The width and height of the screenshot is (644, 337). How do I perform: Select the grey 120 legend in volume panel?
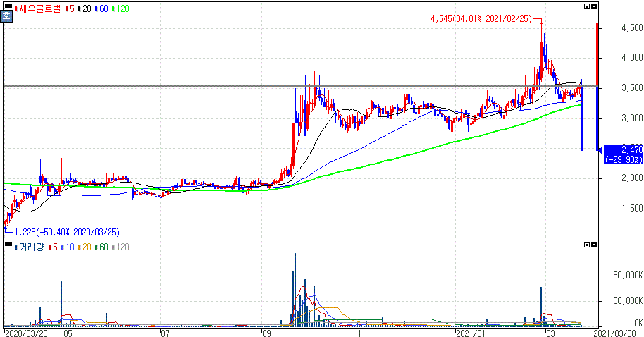120,247
